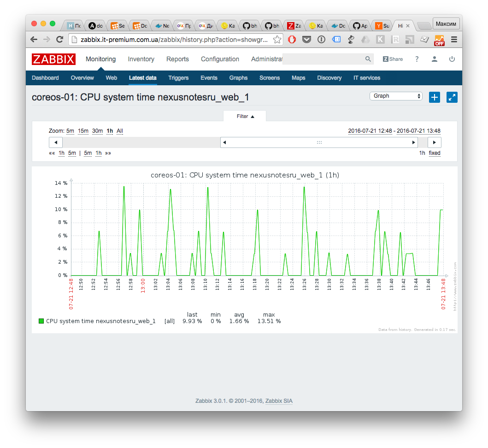
Task: Click the Максим profile button
Action: [446, 24]
